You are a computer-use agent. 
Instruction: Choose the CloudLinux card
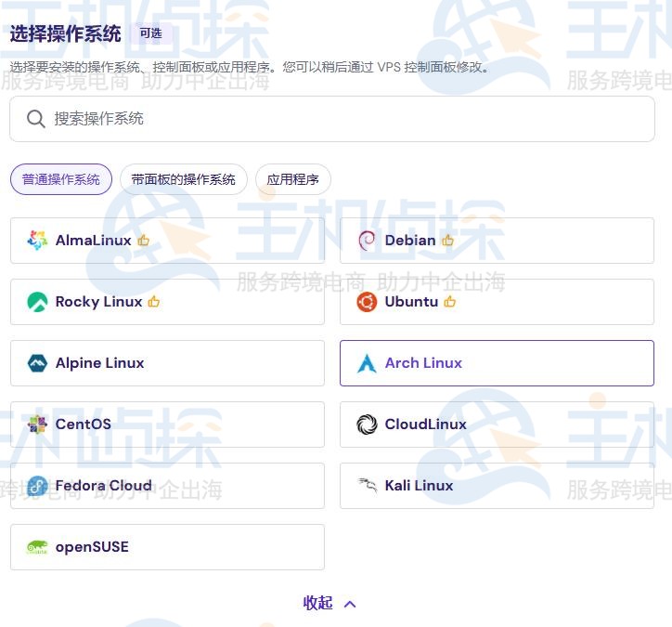point(497,425)
